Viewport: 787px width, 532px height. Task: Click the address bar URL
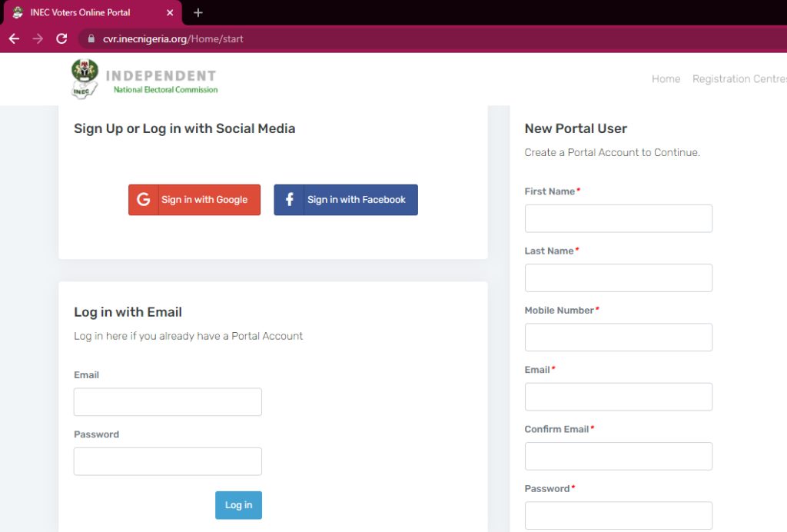pos(173,38)
